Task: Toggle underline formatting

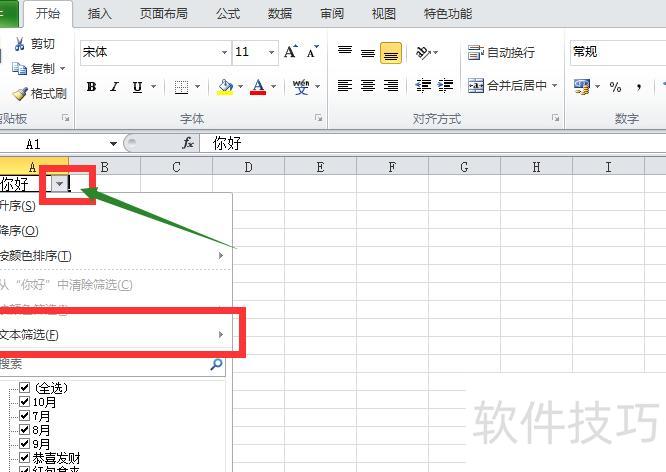Action: 137,87
